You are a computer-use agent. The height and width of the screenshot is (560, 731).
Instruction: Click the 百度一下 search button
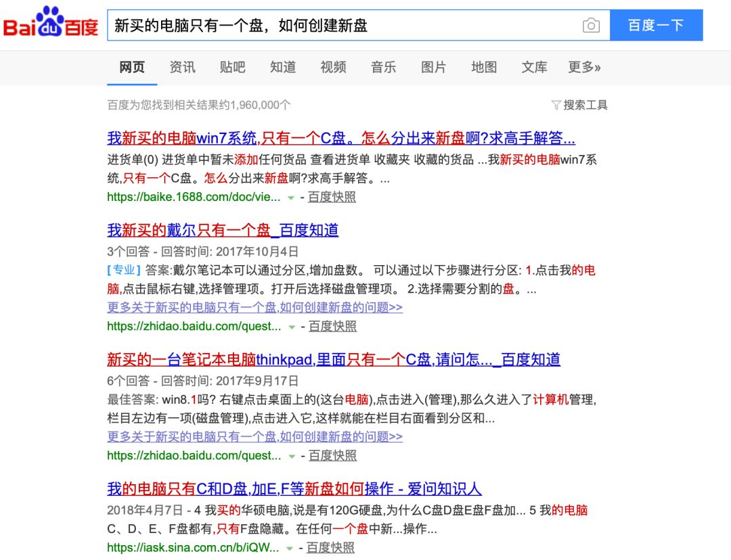pos(656,25)
